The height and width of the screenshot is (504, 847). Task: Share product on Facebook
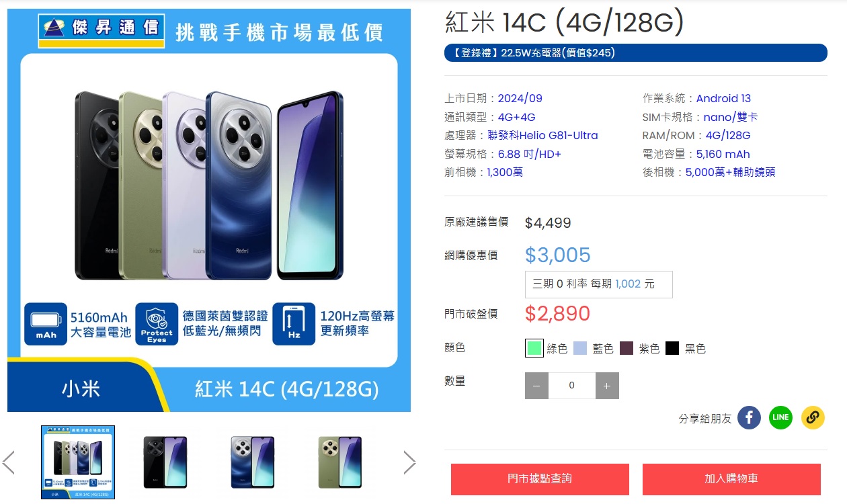[x=749, y=417]
